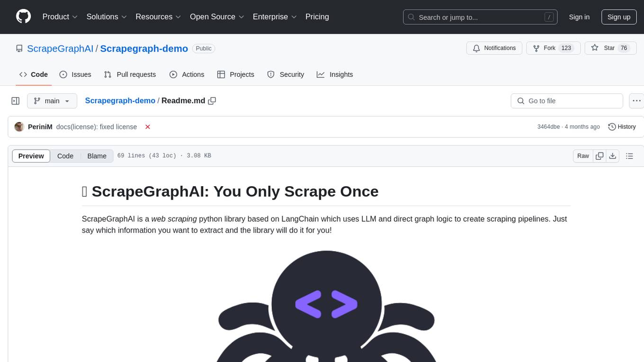Screen dimensions: 644x362
Task: Copy raw file contents
Action: coord(599,156)
